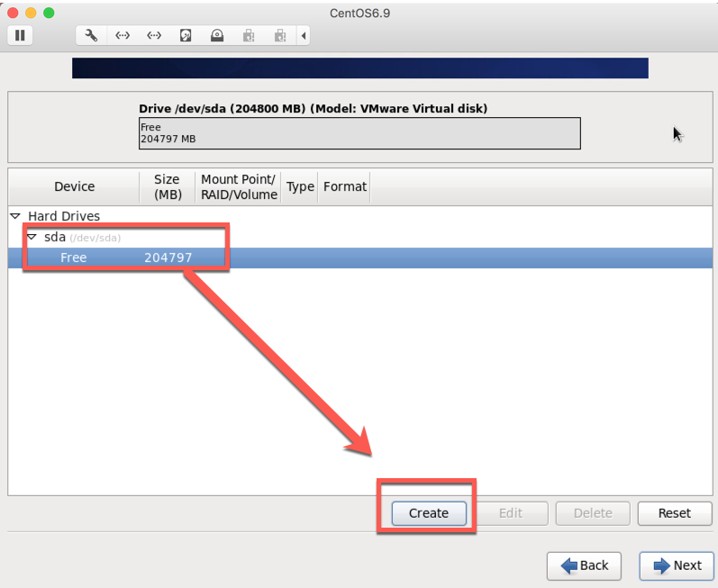Open the VM settings wrench icon
The width and height of the screenshot is (718, 588).
click(x=91, y=35)
